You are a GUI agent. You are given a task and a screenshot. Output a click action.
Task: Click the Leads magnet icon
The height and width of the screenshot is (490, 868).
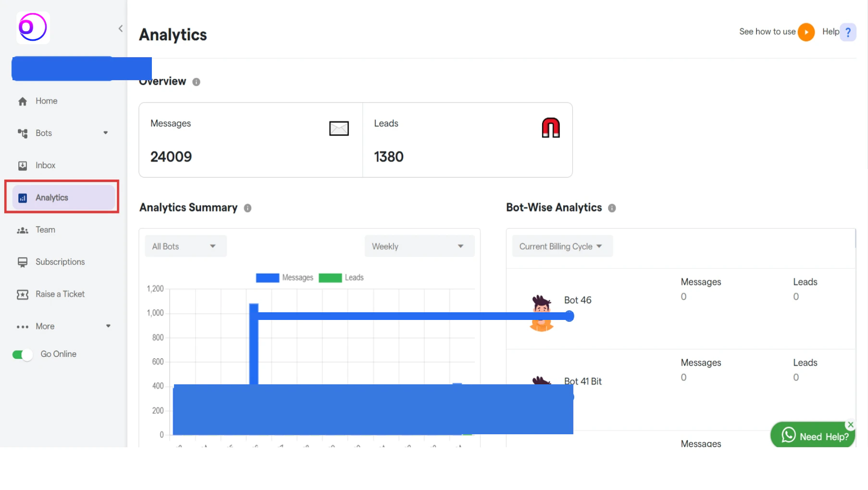coord(551,128)
